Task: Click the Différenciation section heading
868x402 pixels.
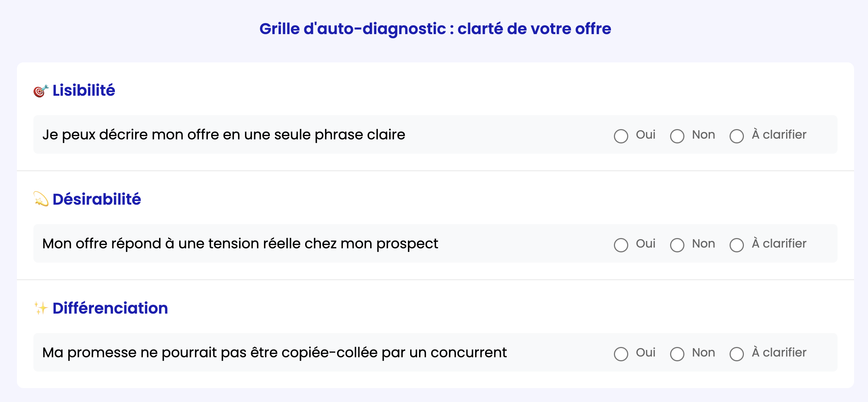Action: coord(110,308)
